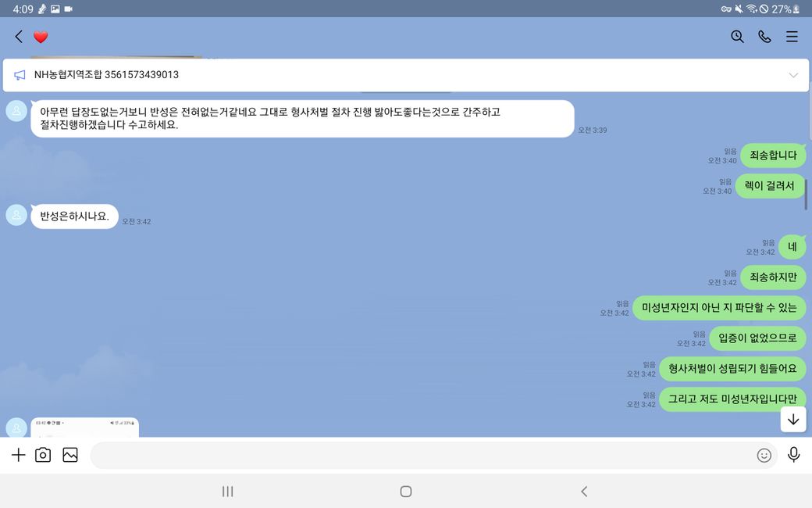Viewport: 812px width, 508px height.
Task: Tap the 반성은하시나요 message bubble
Action: point(74,216)
